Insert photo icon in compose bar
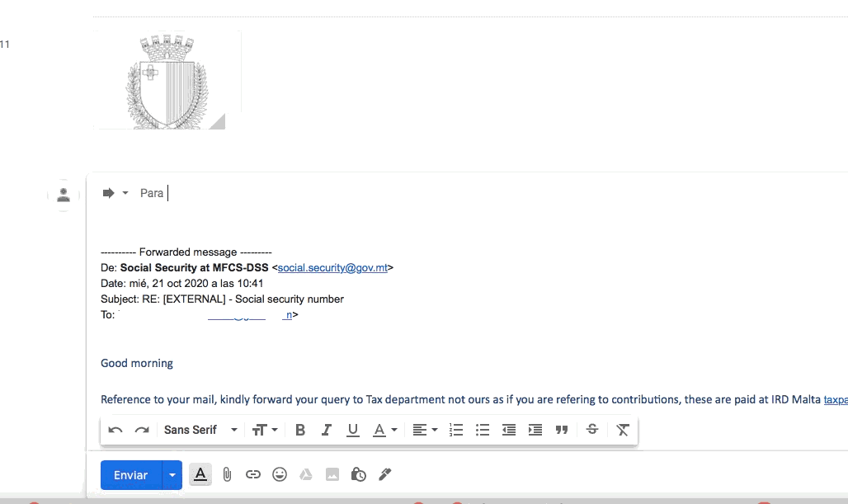 pos(332,475)
